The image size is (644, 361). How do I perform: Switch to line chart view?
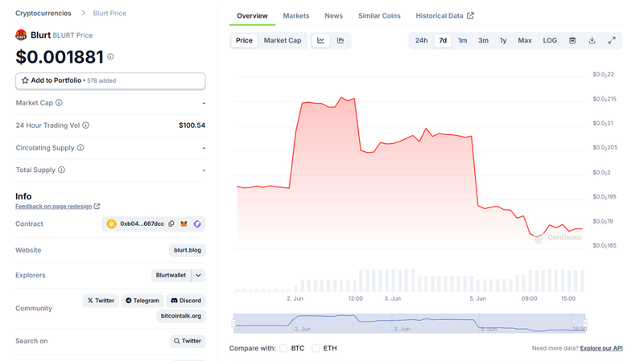tap(321, 40)
